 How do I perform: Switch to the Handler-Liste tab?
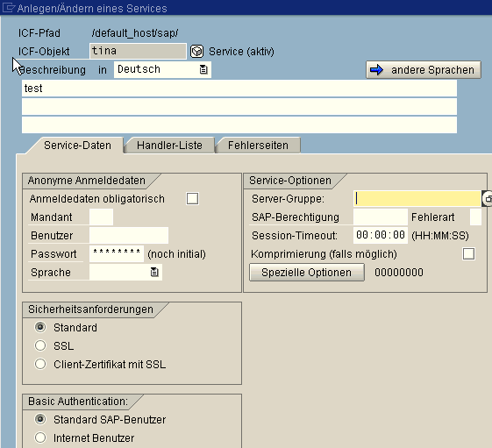pyautogui.click(x=169, y=146)
